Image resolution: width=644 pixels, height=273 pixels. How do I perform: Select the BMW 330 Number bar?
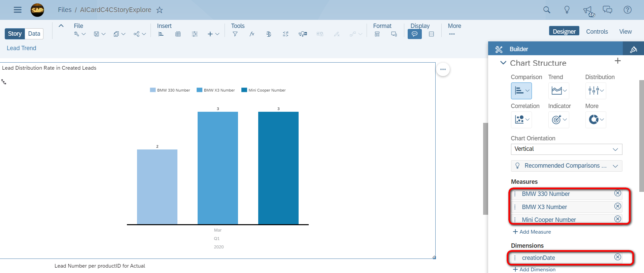(x=157, y=187)
